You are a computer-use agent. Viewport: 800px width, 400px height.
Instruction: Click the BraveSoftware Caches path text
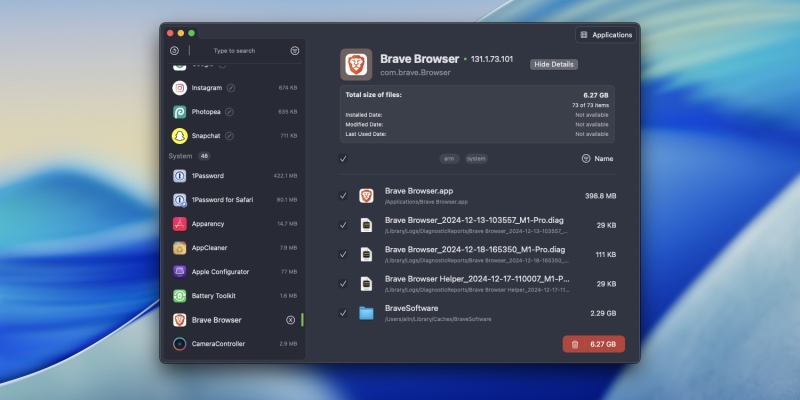point(438,319)
